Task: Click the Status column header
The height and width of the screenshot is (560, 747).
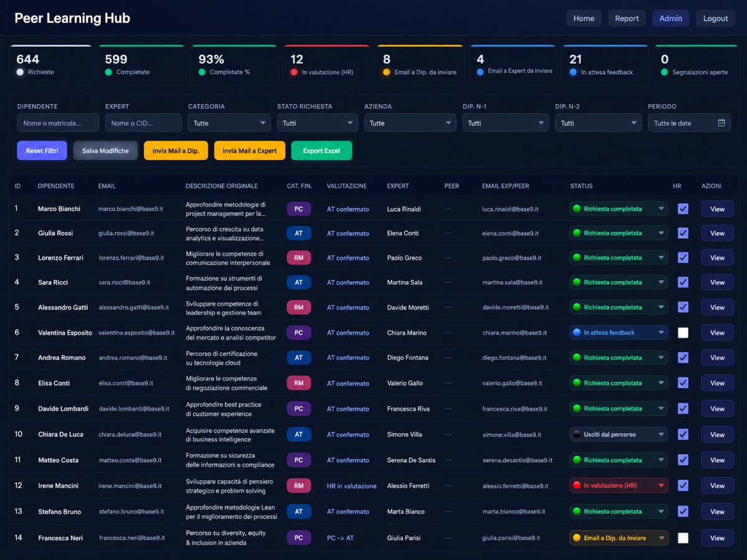Action: [x=581, y=186]
